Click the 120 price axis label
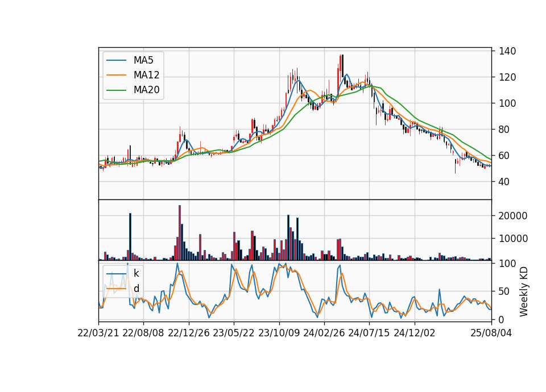 click(x=507, y=77)
